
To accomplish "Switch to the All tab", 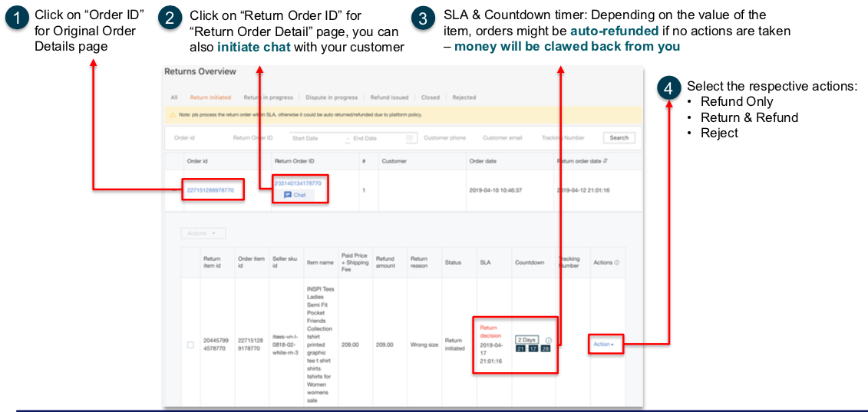I will click(174, 97).
